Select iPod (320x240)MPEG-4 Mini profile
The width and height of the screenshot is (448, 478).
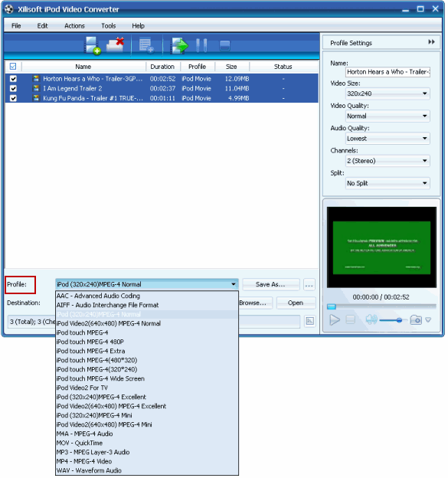click(147, 415)
